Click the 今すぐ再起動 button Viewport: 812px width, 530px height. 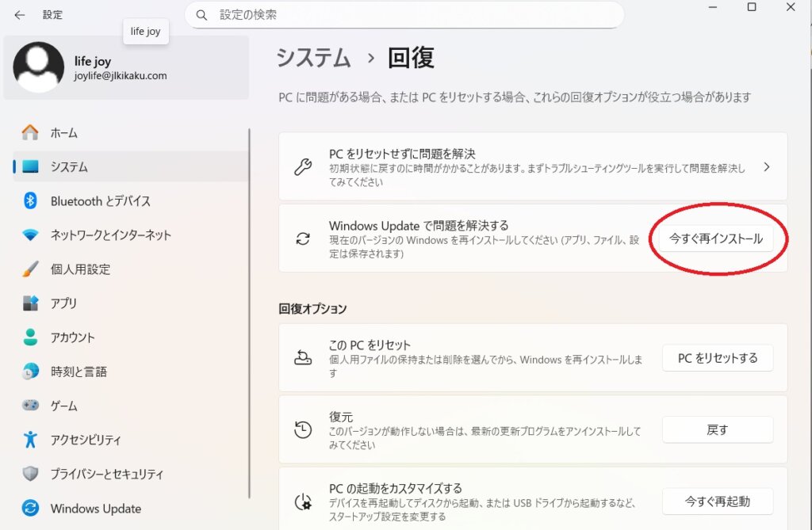tap(717, 501)
